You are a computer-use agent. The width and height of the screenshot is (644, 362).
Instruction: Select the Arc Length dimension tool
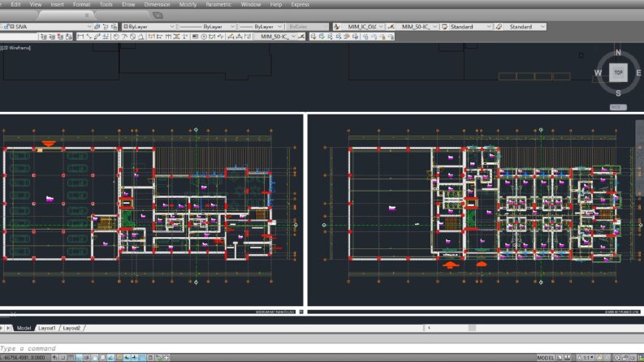point(97,37)
